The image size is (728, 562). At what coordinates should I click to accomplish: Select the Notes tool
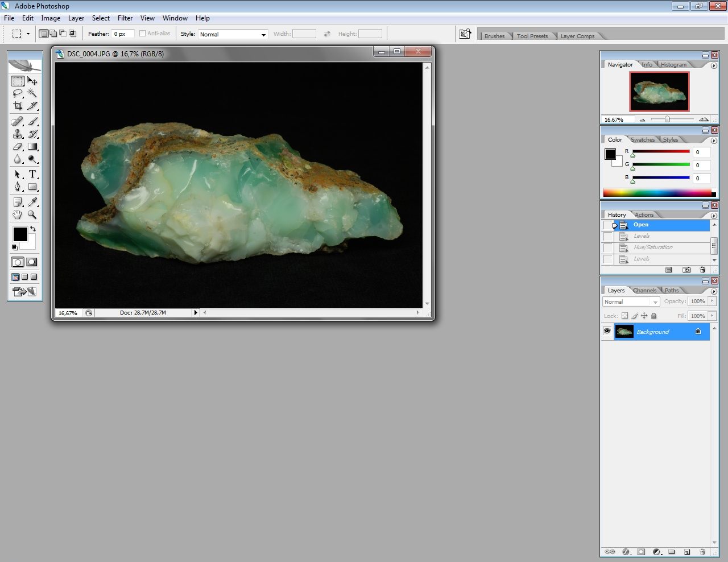[x=18, y=202]
